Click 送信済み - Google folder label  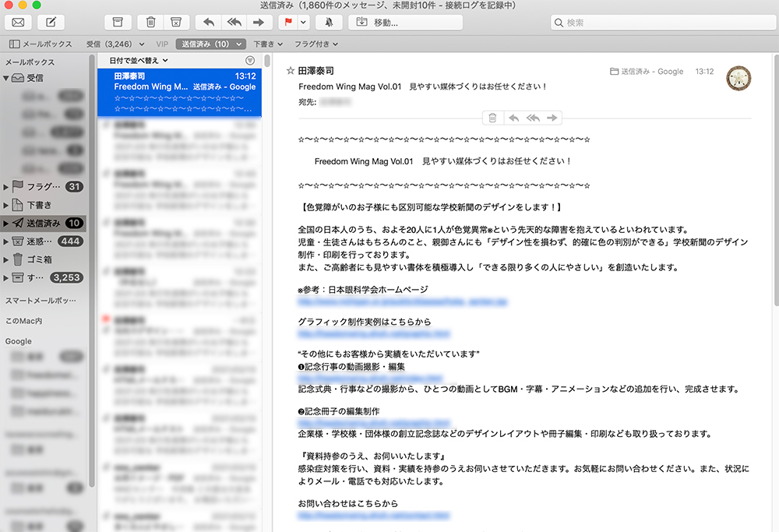pos(647,72)
